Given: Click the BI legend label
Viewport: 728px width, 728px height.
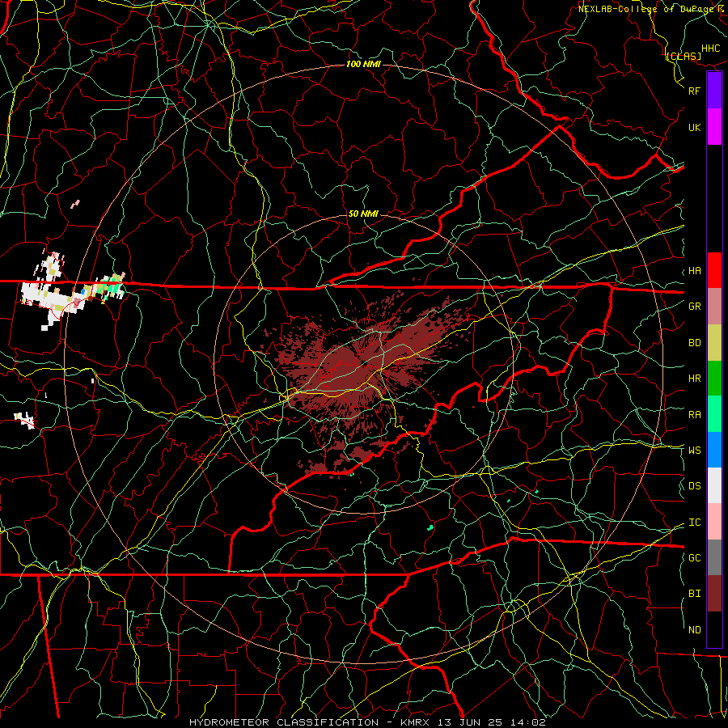Looking at the screenshot, I should 694,594.
